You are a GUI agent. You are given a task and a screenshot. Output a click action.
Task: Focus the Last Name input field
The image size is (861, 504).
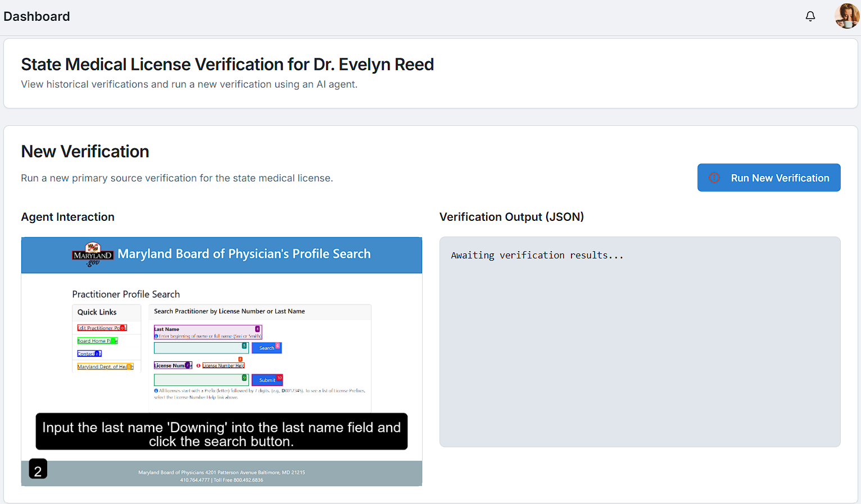point(200,348)
